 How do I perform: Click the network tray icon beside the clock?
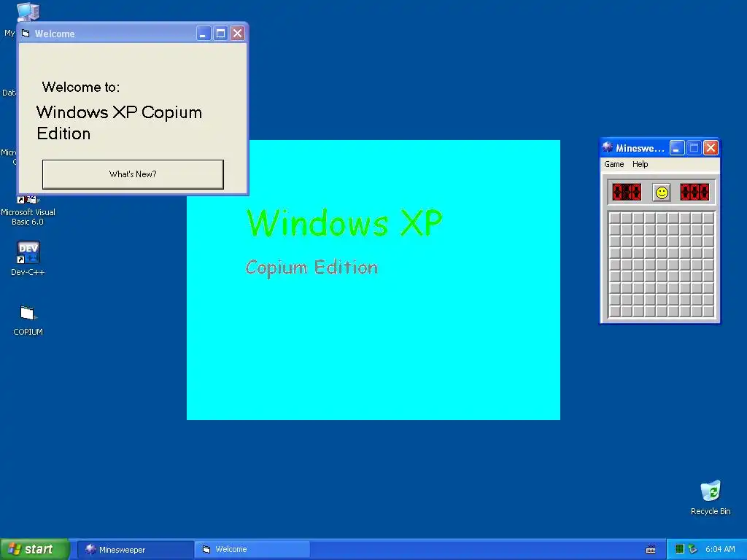(693, 549)
